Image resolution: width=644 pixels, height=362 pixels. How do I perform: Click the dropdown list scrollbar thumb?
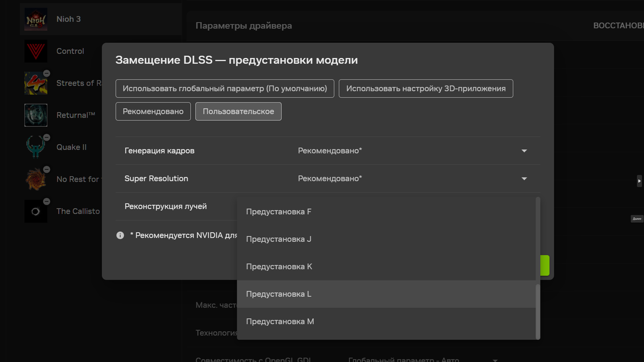click(538, 311)
